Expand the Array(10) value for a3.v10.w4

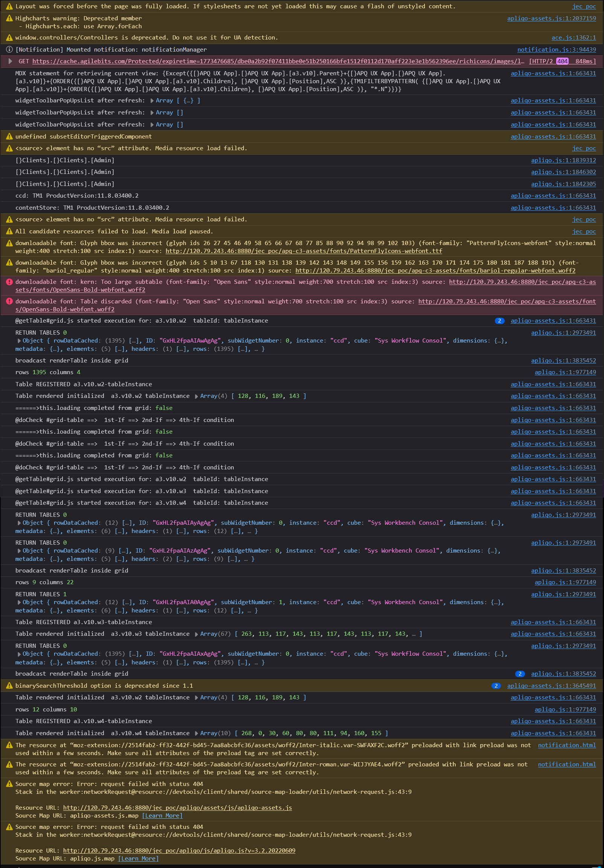tap(196, 733)
